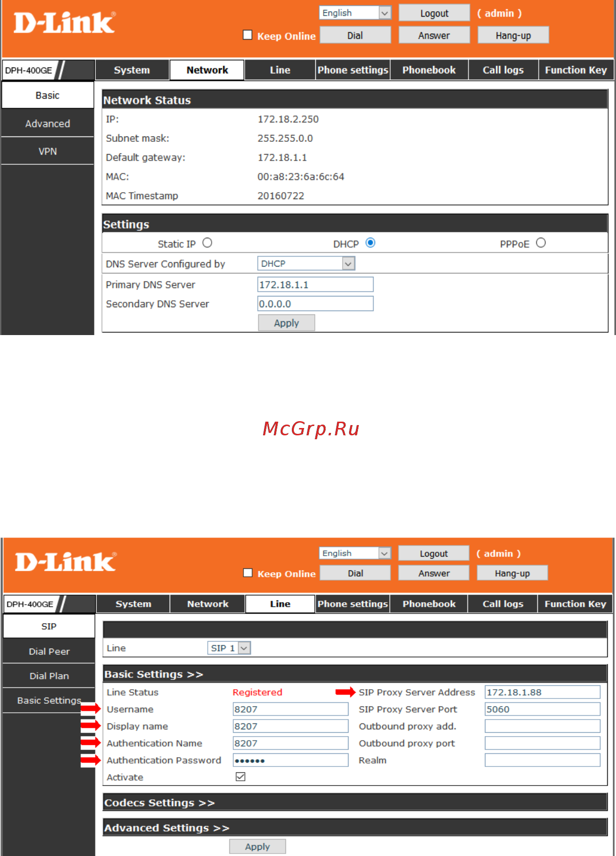Edit the Authentication Name field
Viewport: 616px width, 856px height.
click(290, 743)
